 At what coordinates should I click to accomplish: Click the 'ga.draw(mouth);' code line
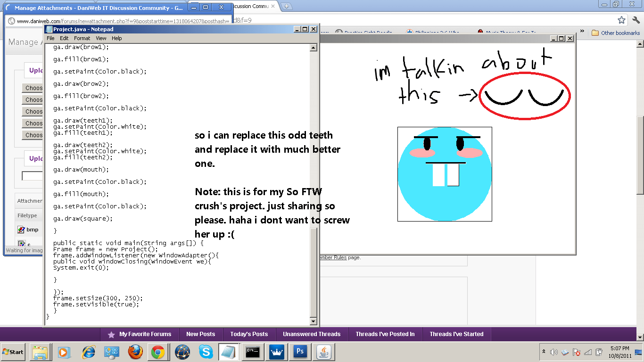[x=81, y=170]
